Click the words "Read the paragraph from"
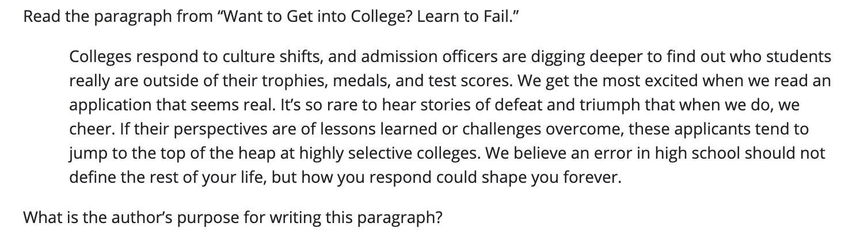This screenshot has height=238, width=868. pyautogui.click(x=118, y=16)
